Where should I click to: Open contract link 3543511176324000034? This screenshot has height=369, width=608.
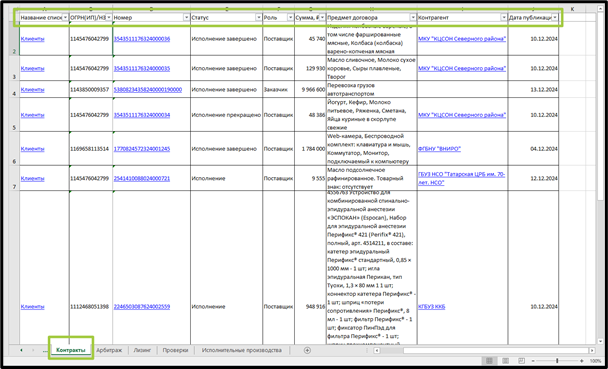pos(142,115)
